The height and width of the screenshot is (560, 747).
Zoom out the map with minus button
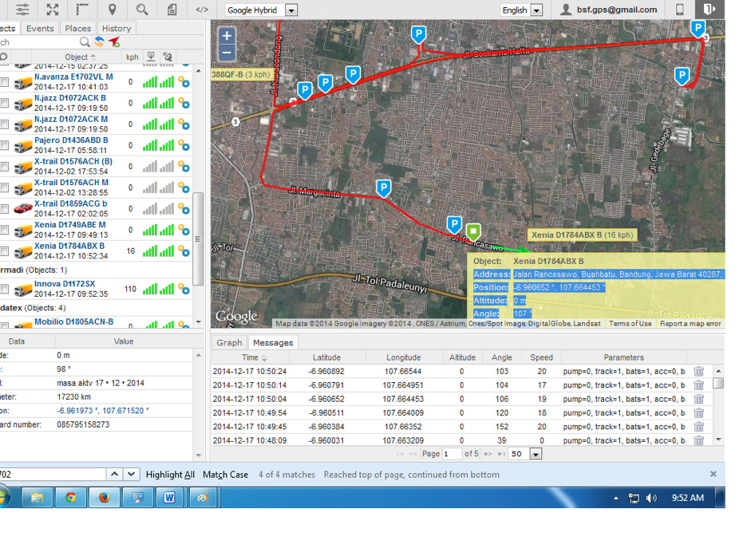click(x=227, y=53)
